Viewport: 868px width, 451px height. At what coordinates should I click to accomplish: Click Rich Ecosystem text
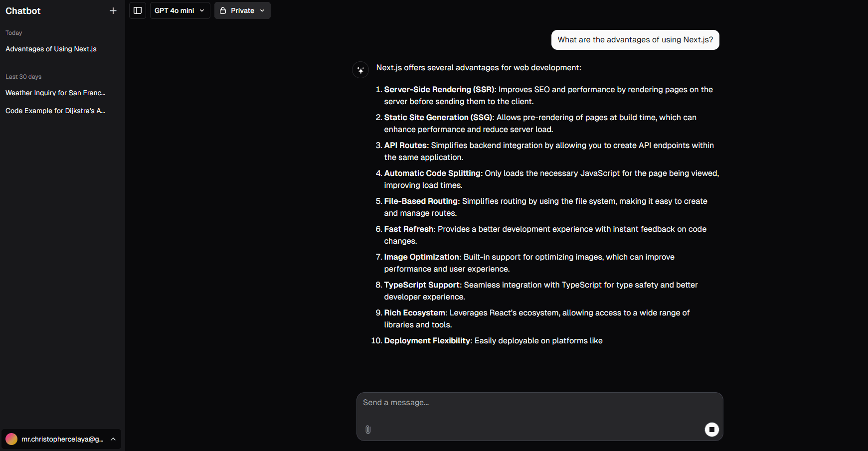(416, 313)
